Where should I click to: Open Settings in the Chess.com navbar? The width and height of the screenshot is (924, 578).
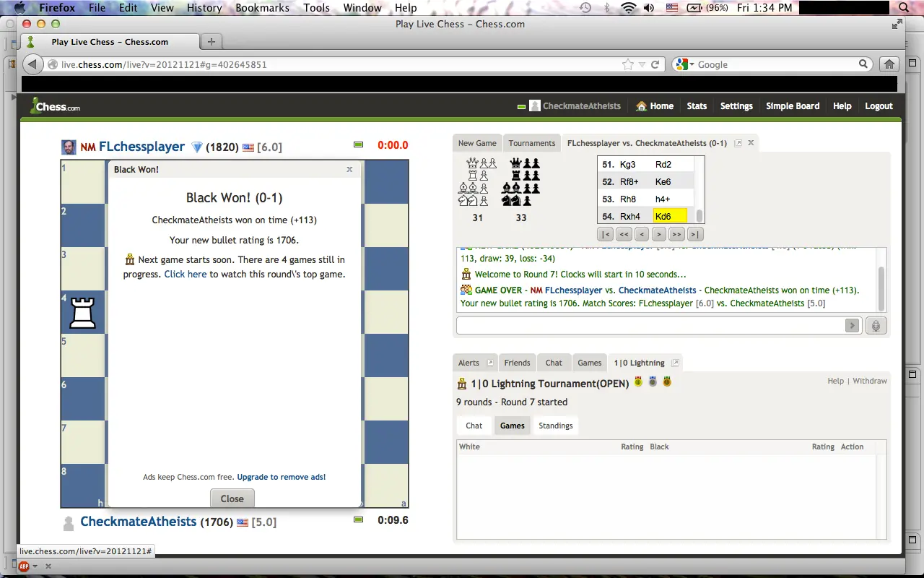[736, 106]
